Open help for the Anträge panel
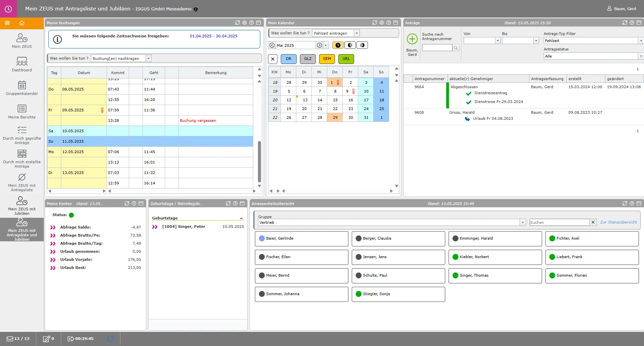Viewport: 644px width, 346px height. coord(632,23)
